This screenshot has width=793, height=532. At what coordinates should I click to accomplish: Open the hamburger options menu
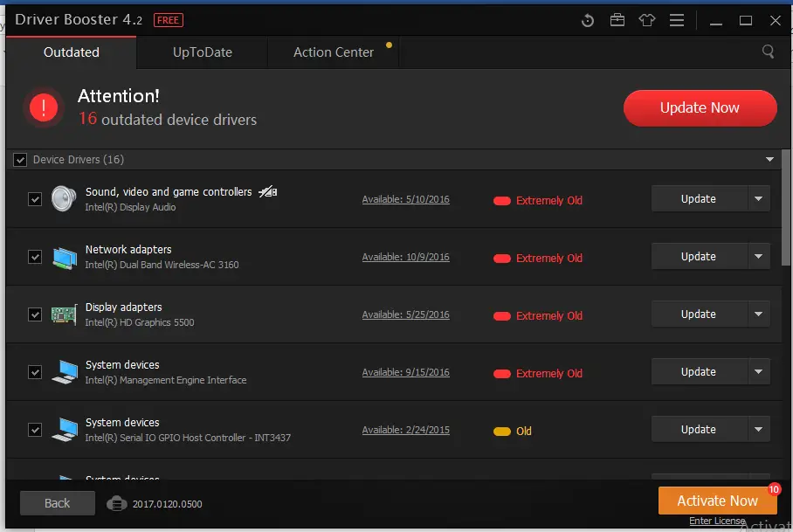click(677, 20)
